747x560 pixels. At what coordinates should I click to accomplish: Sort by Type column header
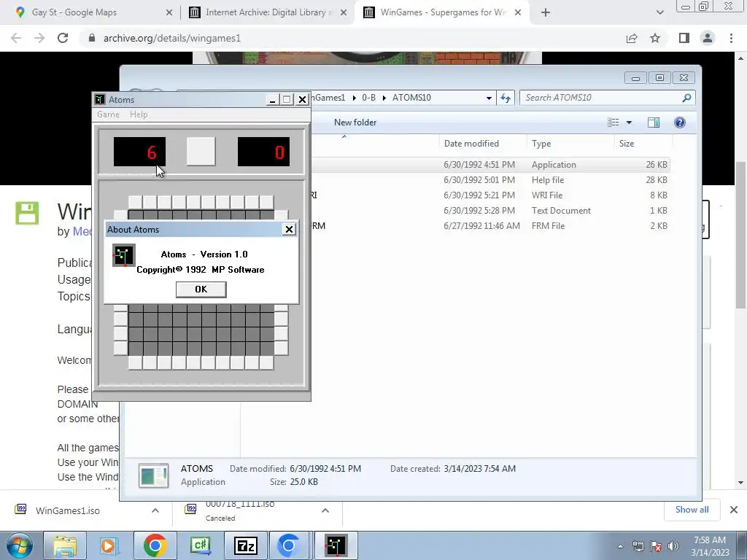(x=570, y=144)
